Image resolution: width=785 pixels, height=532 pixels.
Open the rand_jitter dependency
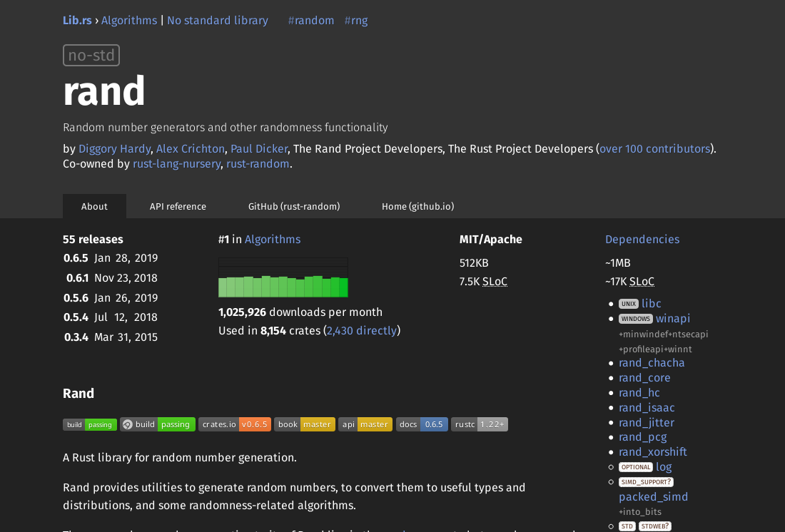(x=647, y=423)
